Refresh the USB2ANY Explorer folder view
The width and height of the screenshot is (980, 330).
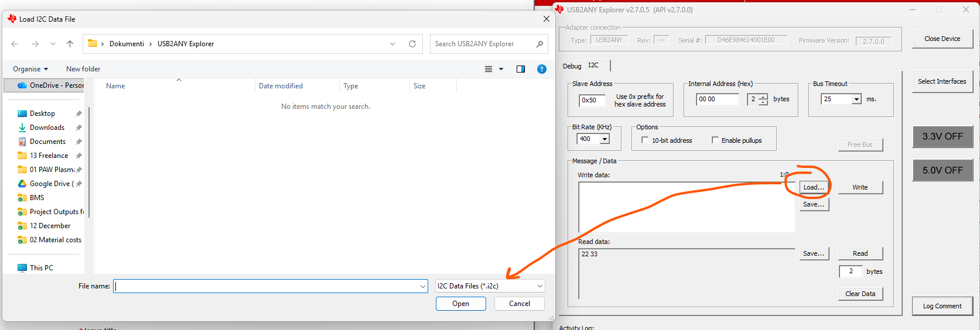[x=412, y=44]
